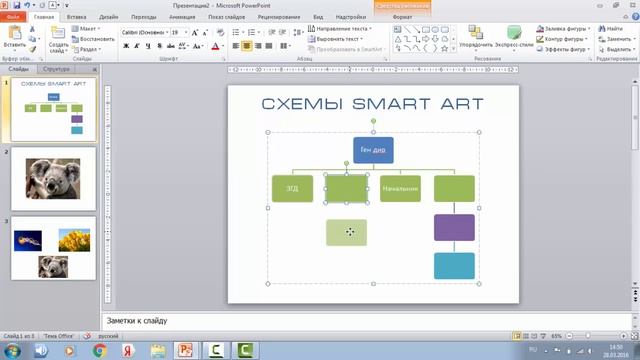Click the Select (Выделить) button
Image resolution: width=640 pixels, height=360 pixels.
click(617, 49)
